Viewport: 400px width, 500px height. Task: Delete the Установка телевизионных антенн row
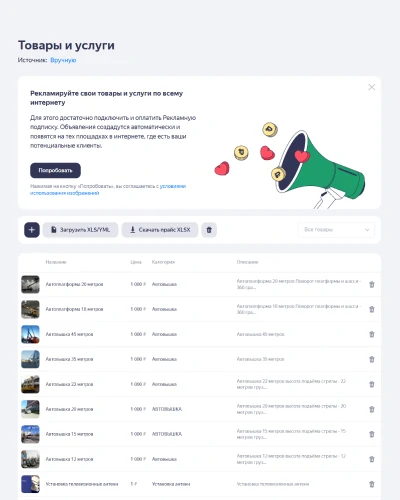coord(372,484)
